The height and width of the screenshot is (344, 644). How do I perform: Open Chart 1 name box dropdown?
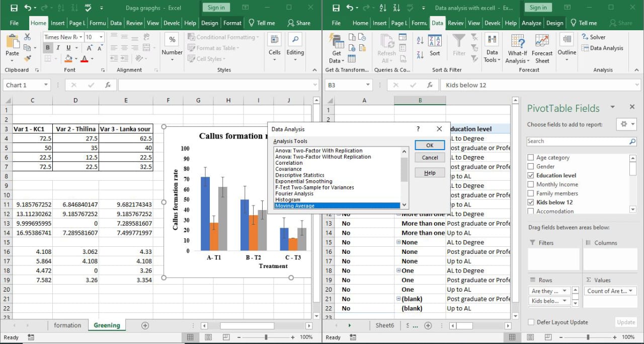46,85
